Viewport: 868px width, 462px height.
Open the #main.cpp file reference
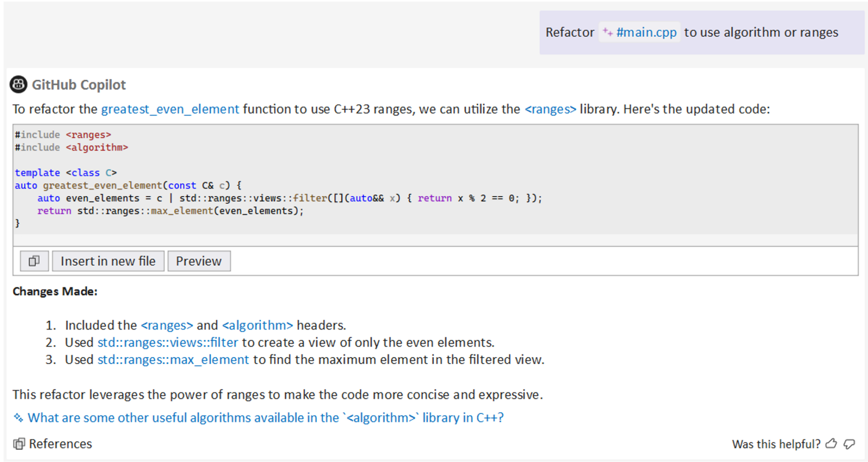[646, 32]
